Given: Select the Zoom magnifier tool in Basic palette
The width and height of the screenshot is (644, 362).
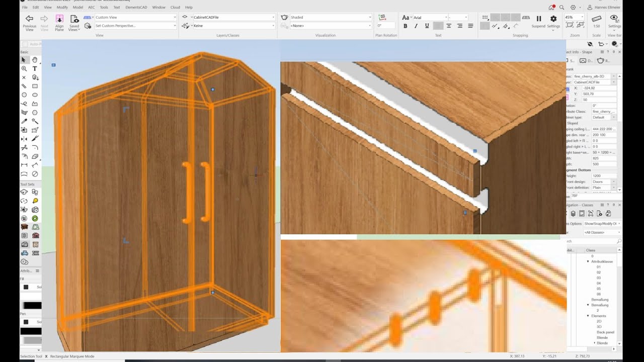Looking at the screenshot, I should tap(24, 68).
